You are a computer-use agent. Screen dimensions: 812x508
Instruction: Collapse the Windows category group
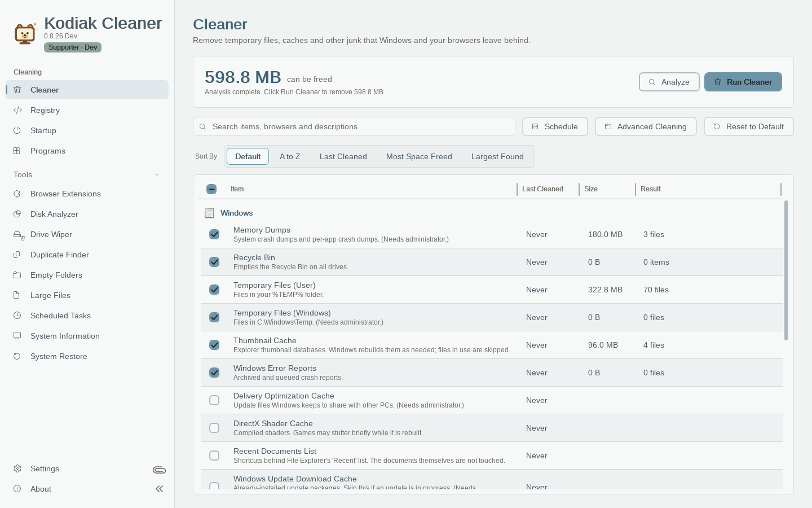(228, 213)
